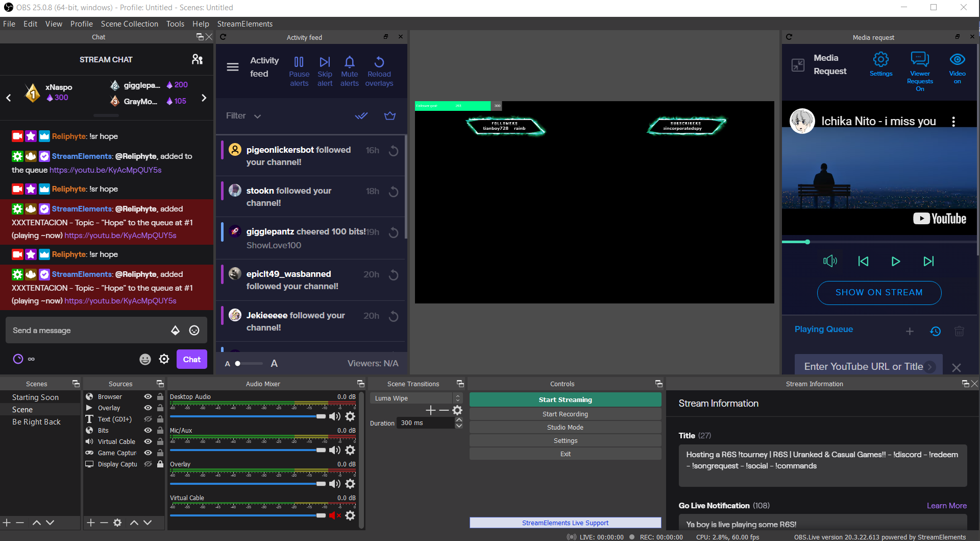Click the SHOW ON STREAM button
Screen dimensions: 980x541
[879, 293]
